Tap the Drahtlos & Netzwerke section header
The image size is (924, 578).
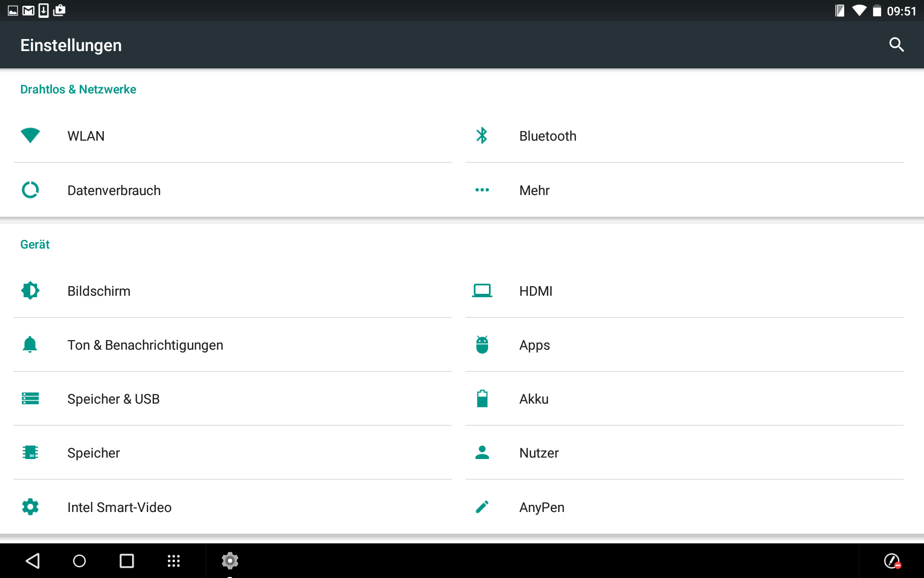coord(78,89)
